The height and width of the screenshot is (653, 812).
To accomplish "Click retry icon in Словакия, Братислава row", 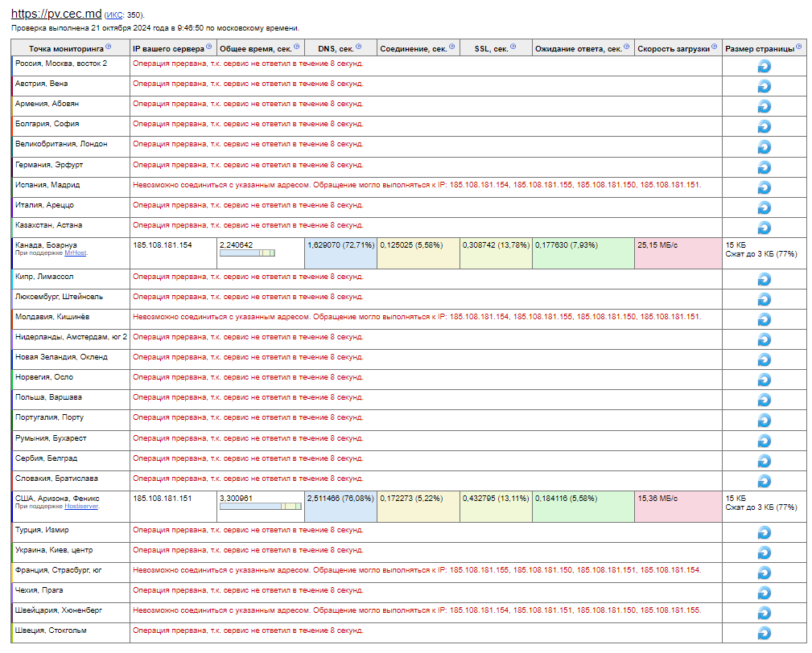I will coord(765,482).
